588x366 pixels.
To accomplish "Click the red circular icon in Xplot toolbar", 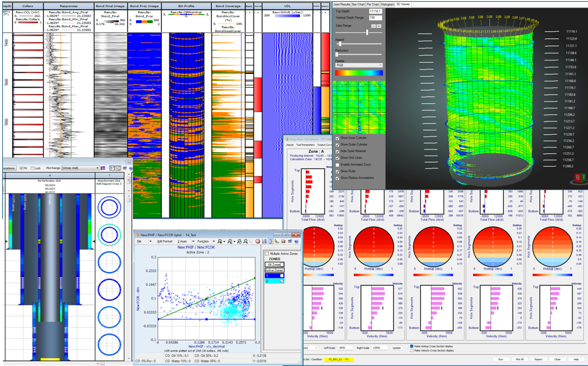I will (258, 241).
